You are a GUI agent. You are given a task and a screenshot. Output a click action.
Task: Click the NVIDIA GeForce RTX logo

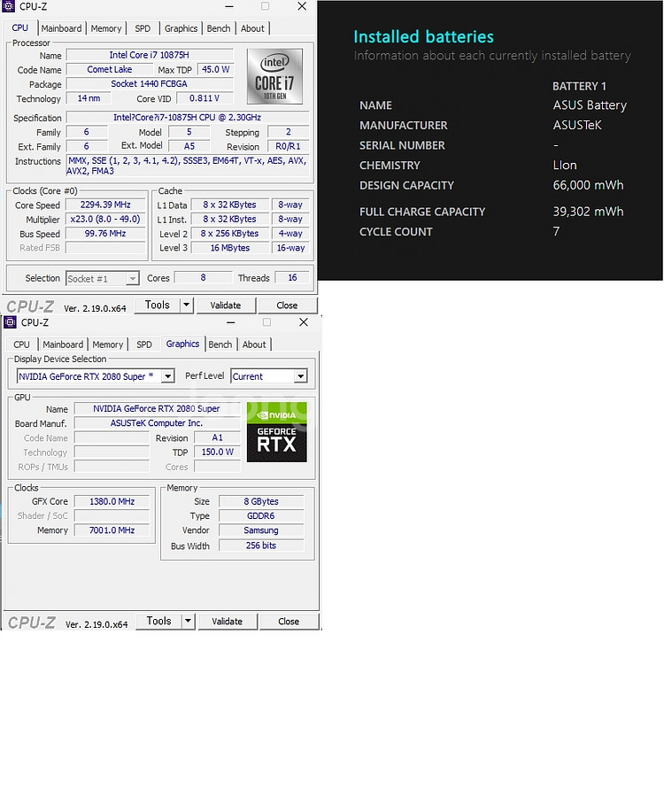276,432
